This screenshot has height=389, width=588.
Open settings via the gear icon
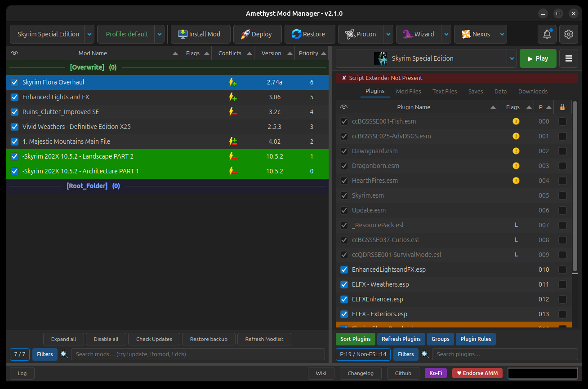pos(569,34)
